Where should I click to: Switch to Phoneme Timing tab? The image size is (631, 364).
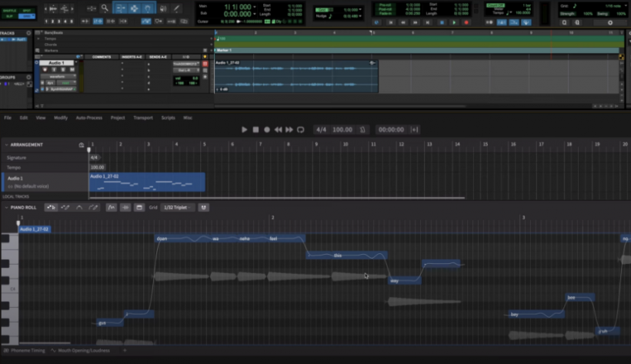[25, 351]
